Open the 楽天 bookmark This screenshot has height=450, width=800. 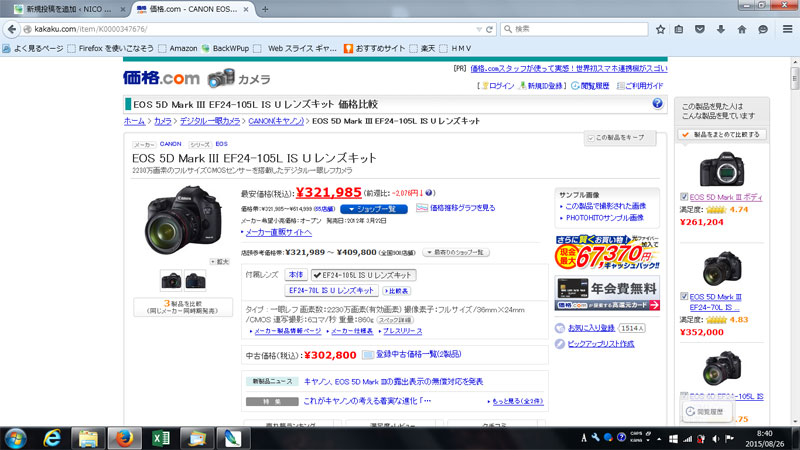422,48
